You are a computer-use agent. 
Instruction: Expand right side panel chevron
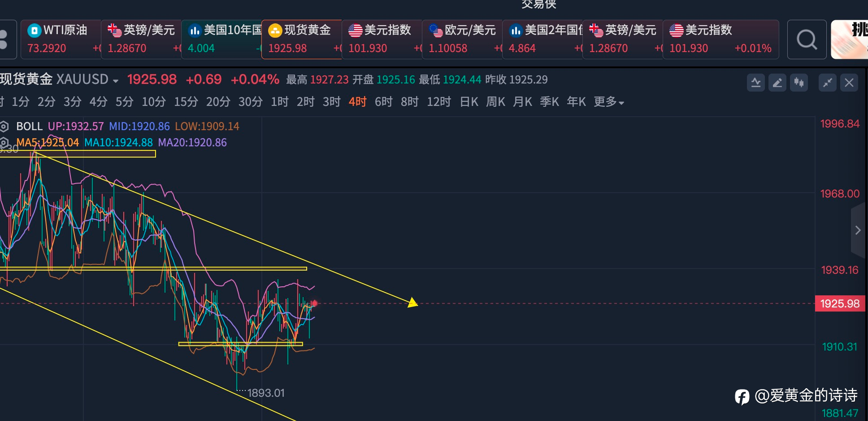click(858, 230)
